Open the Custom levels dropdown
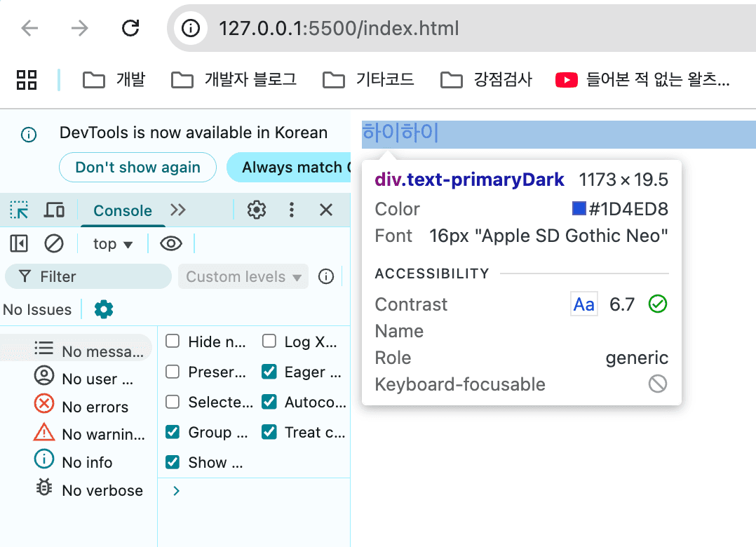 click(x=243, y=277)
